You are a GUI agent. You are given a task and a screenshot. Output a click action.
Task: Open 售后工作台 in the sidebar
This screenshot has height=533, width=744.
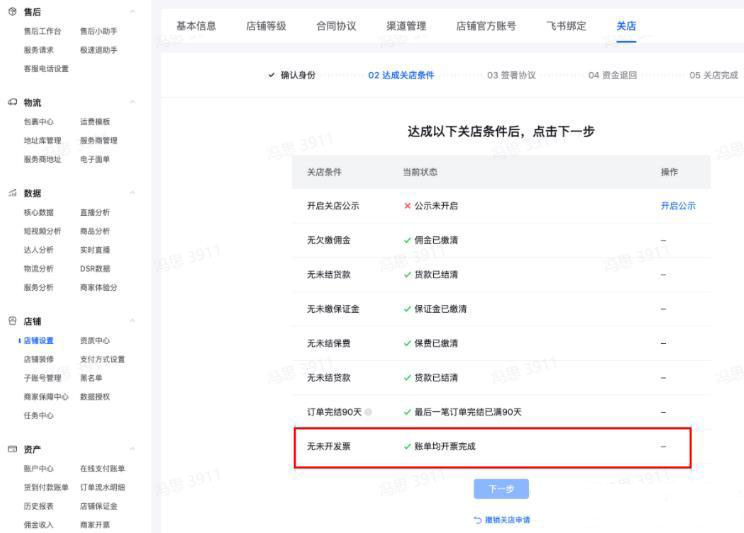point(43,31)
